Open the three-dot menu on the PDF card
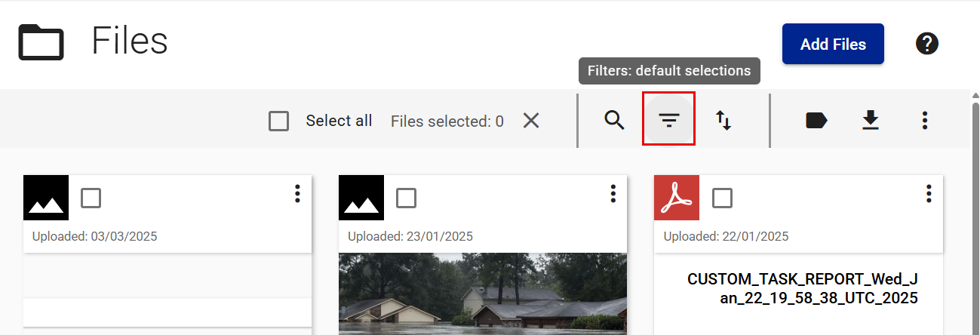 click(929, 194)
